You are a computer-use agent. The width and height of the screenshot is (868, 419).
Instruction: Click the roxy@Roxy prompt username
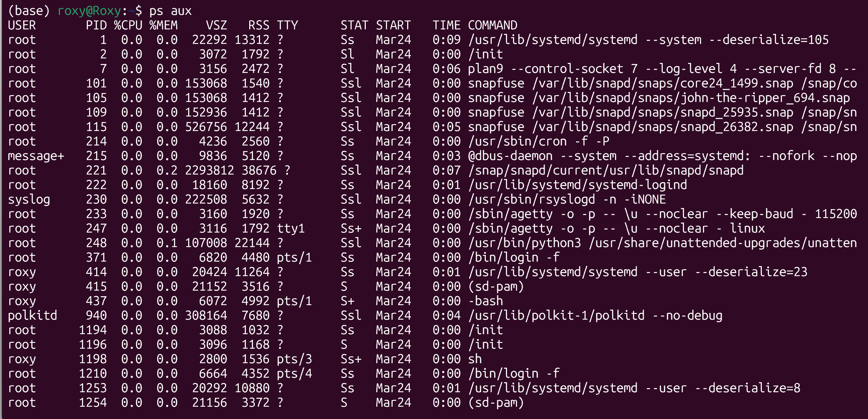[x=89, y=11]
